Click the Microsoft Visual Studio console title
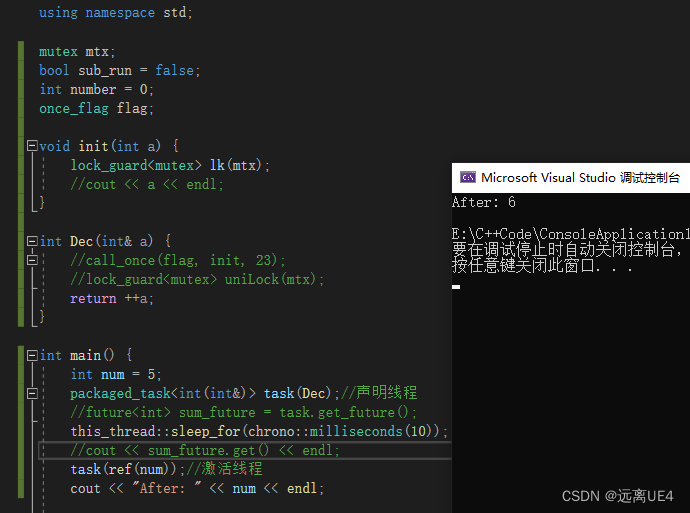Screen dimensions: 690x513 pyautogui.click(x=580, y=178)
